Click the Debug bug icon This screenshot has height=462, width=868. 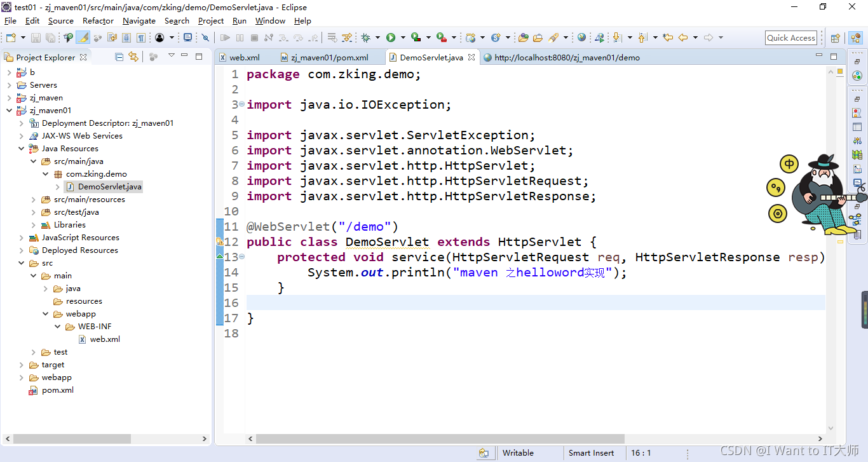[x=366, y=38]
